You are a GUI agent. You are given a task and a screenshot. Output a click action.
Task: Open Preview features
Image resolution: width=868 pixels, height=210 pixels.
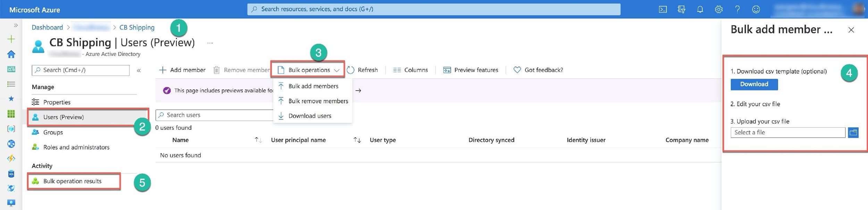point(470,70)
